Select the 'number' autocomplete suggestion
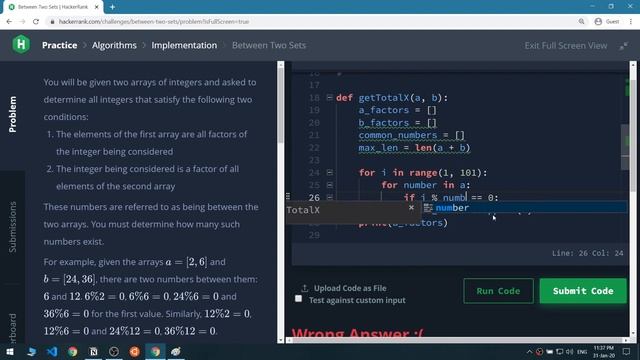The height and width of the screenshot is (360, 640). point(525,208)
